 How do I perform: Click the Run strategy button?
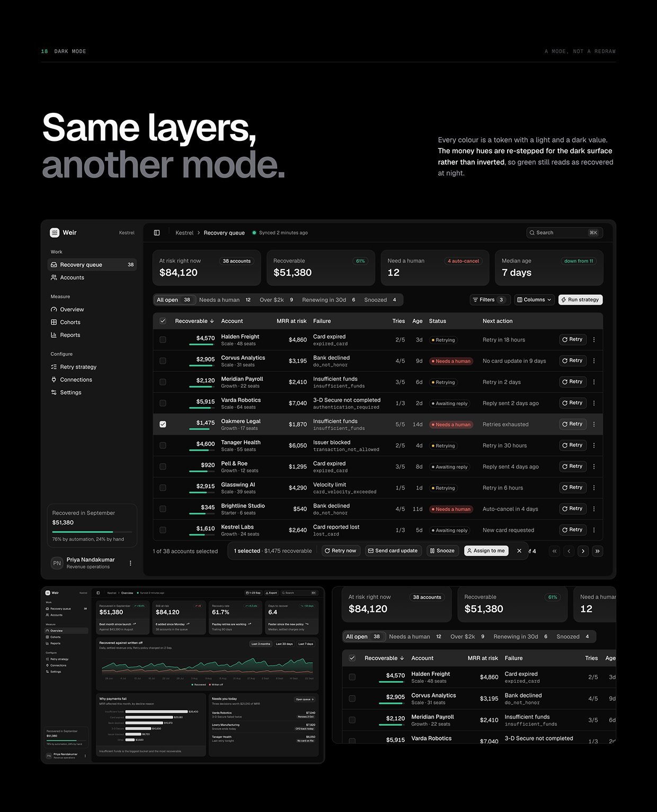point(580,300)
